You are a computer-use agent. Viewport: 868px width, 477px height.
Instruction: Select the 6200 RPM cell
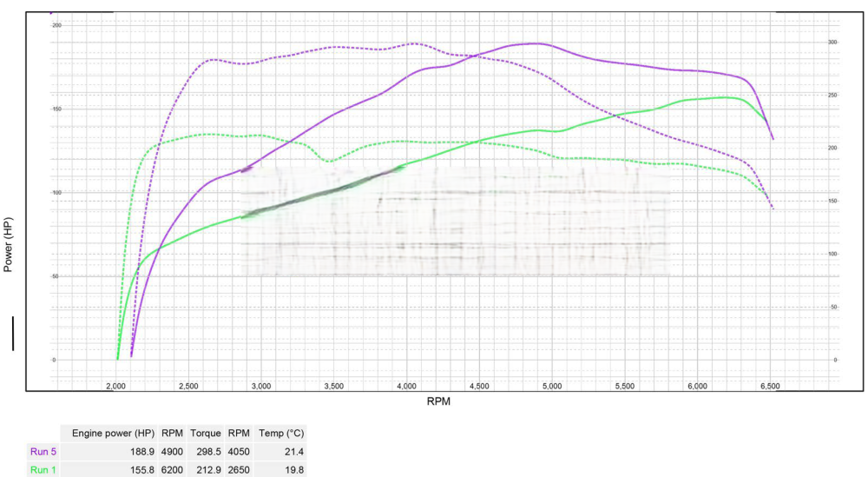coord(173,470)
